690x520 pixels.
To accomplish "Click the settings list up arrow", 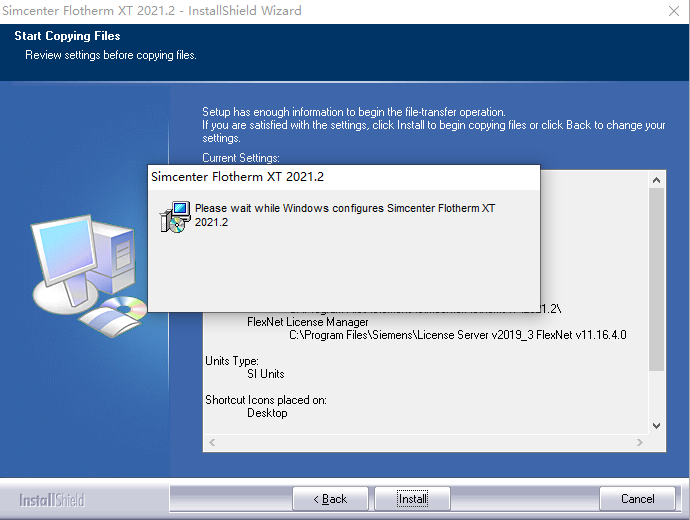I will [657, 180].
